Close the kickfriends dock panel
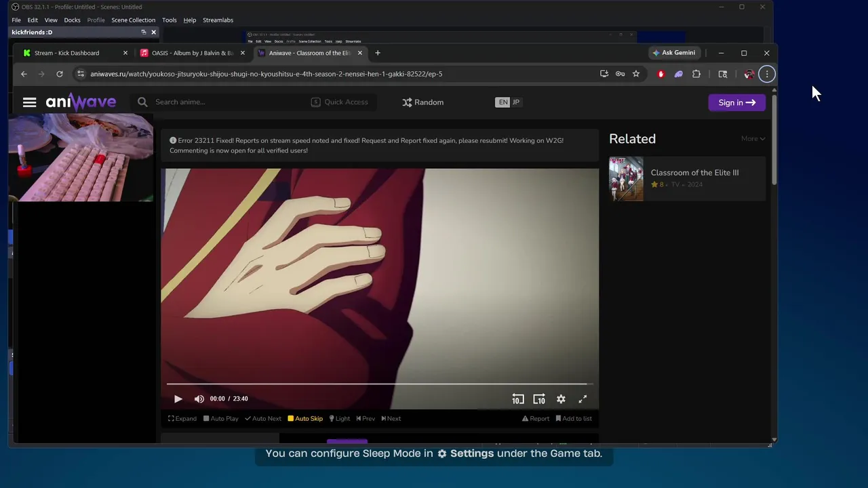 coord(154,32)
